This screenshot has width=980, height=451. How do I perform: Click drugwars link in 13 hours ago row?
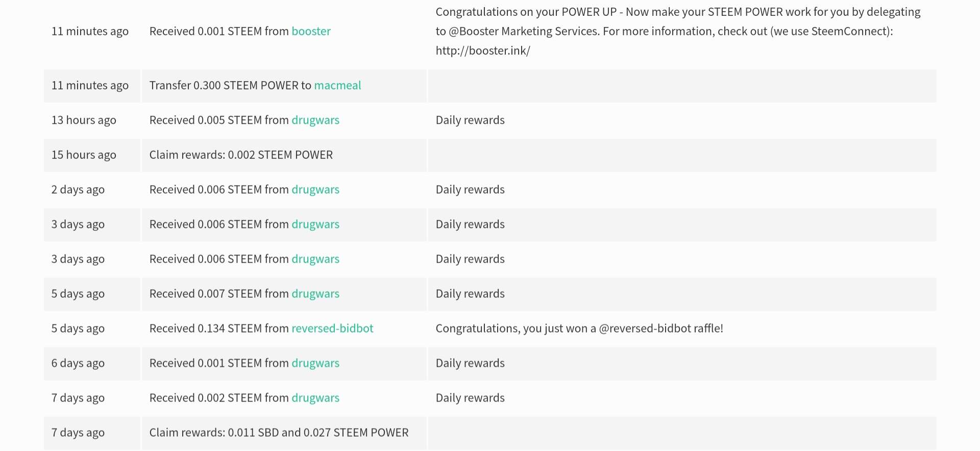[315, 120]
